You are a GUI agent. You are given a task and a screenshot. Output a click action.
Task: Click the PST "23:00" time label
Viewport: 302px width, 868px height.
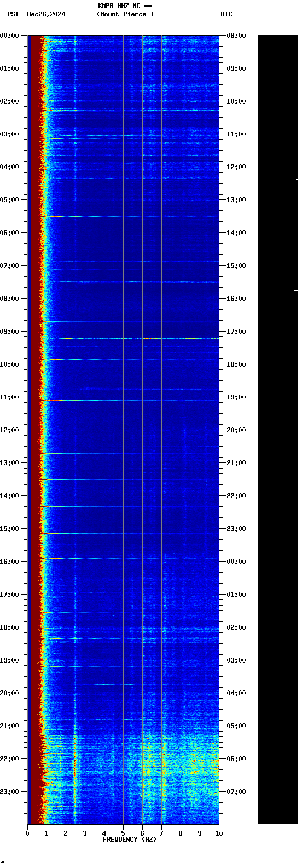coord(9,792)
